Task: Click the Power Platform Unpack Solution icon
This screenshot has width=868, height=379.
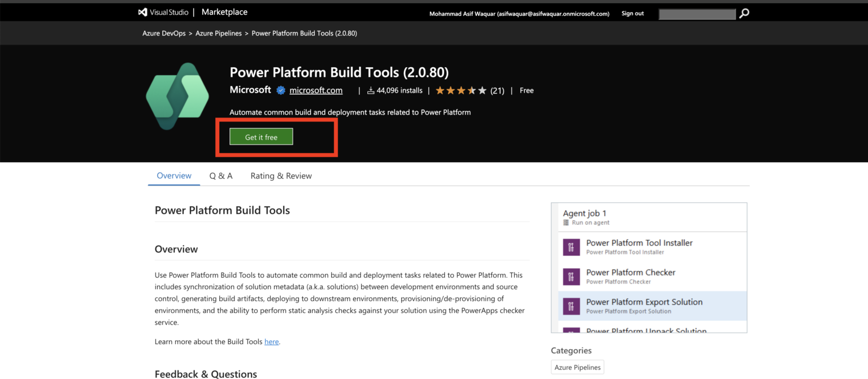Action: point(571,331)
